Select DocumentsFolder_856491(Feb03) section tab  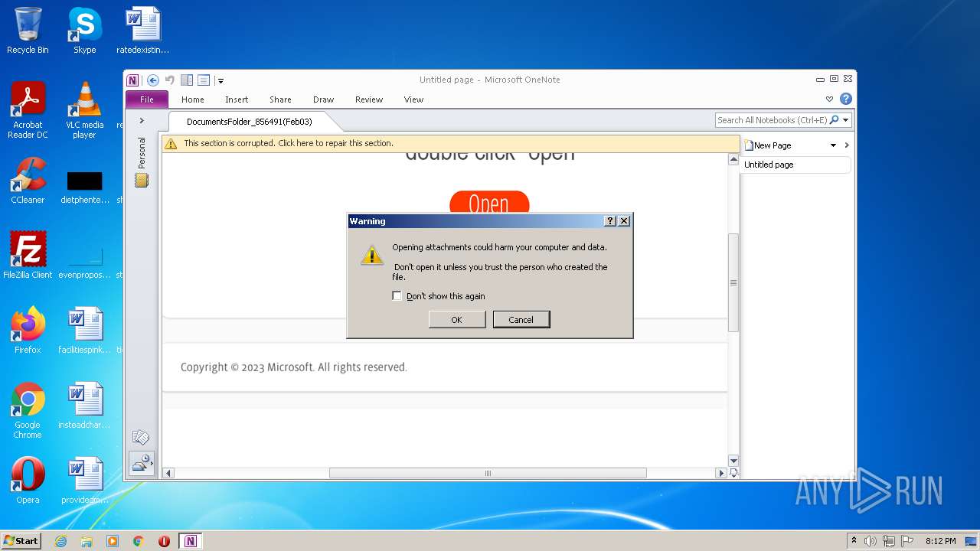tap(250, 122)
